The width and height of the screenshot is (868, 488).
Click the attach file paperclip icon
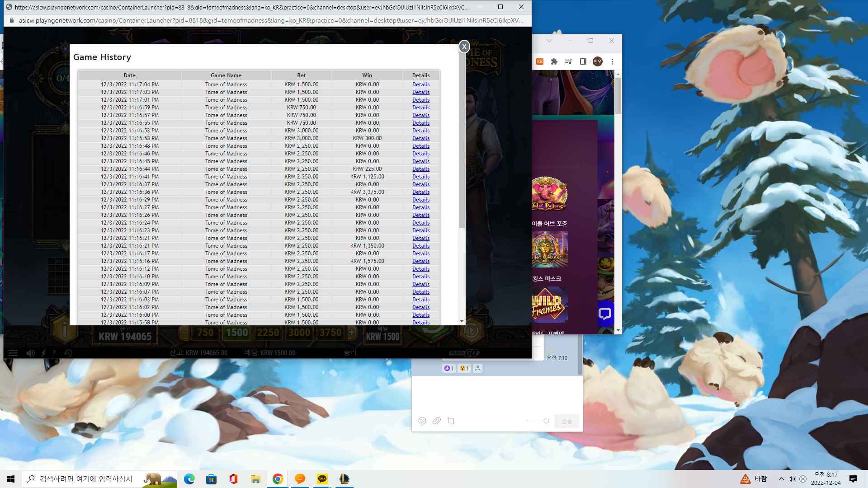[436, 421]
